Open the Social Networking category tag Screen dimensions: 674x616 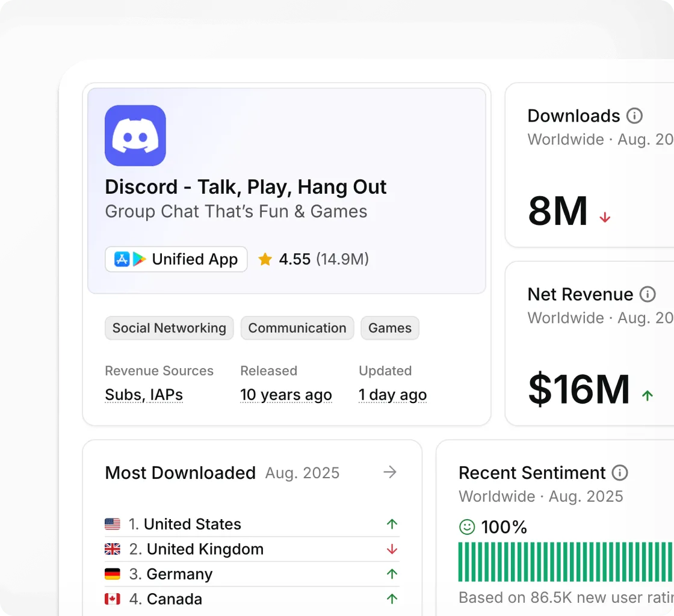tap(169, 328)
